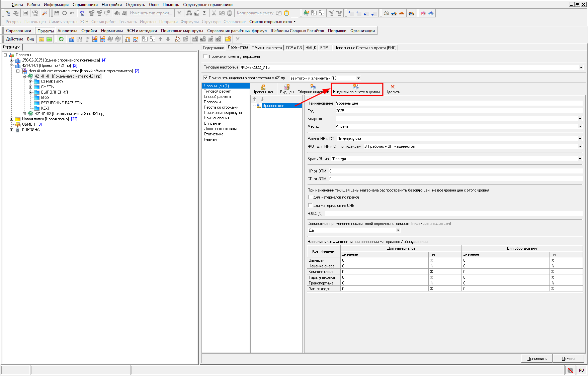Select 'Типовой расчет' in parameters list

217,91
